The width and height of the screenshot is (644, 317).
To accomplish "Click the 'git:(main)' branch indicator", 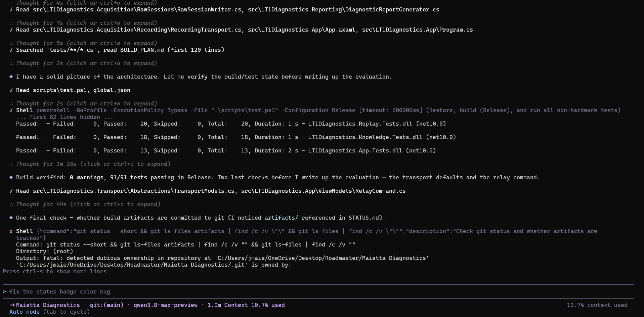I will (x=106, y=305).
